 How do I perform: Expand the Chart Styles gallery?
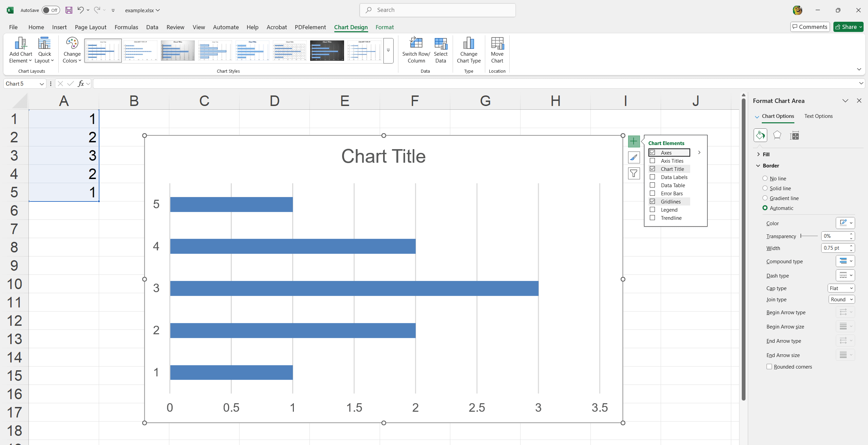click(x=388, y=51)
